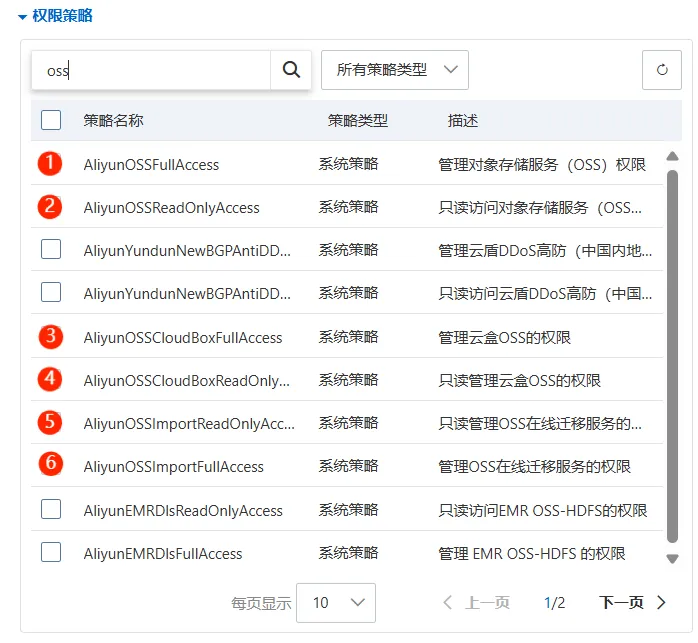Select AliyunOSSCloudBoxReadOnly... policy name

point(187,381)
